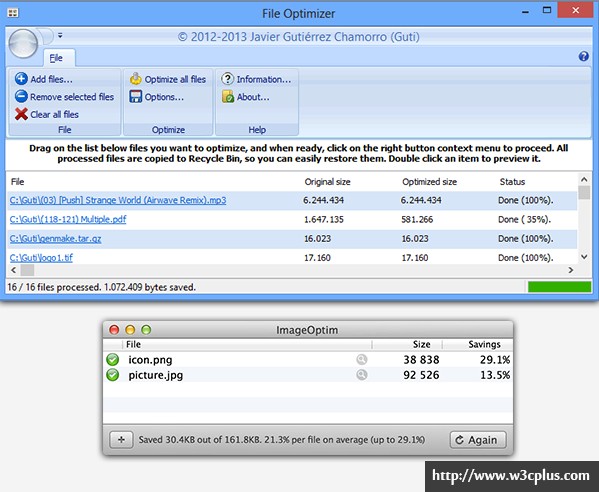Click the Savings column header in ImageOptim
Screen dimensions: 599x492
[x=484, y=344]
